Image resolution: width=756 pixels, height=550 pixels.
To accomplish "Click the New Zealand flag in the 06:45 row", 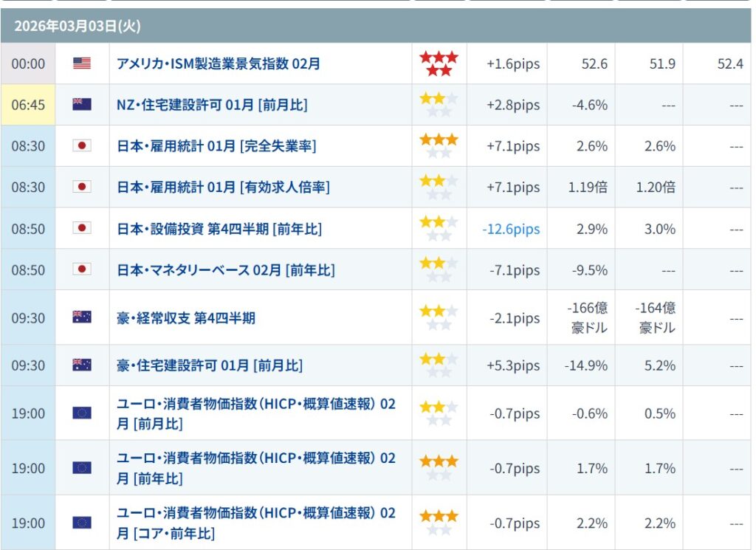I will click(x=82, y=105).
